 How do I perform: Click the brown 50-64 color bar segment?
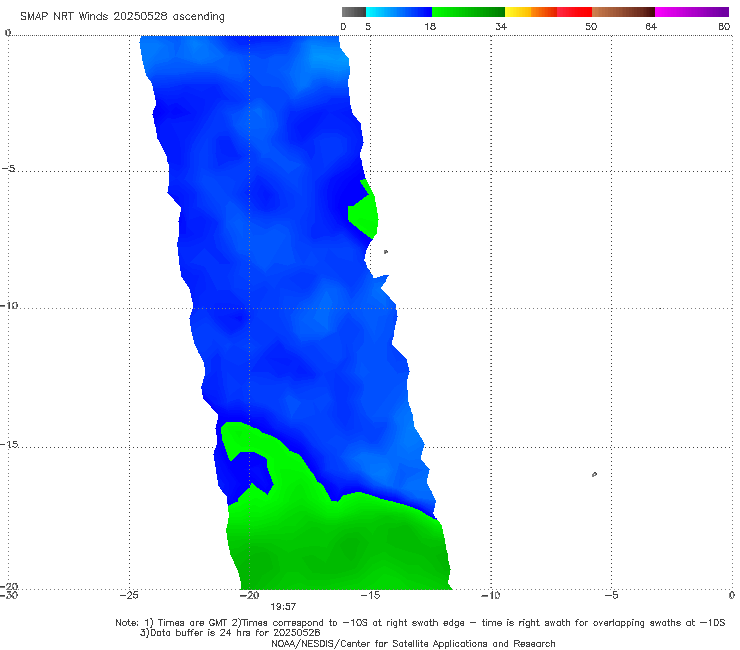[x=623, y=12]
